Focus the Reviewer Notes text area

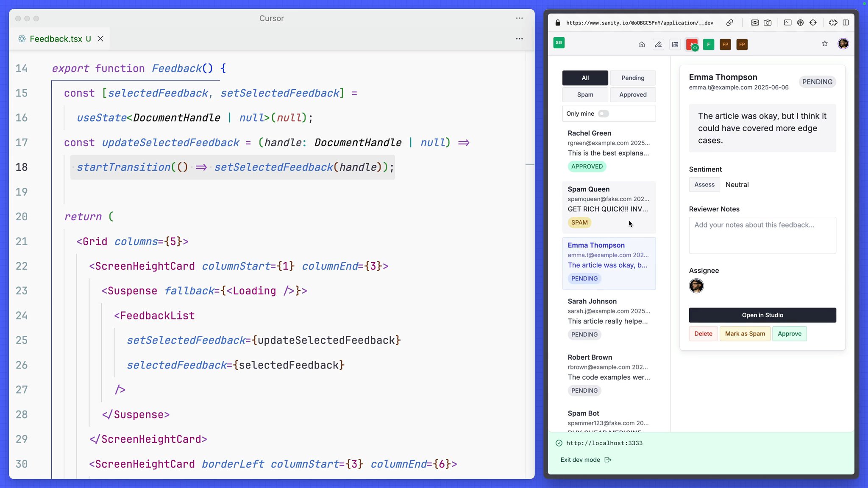762,235
